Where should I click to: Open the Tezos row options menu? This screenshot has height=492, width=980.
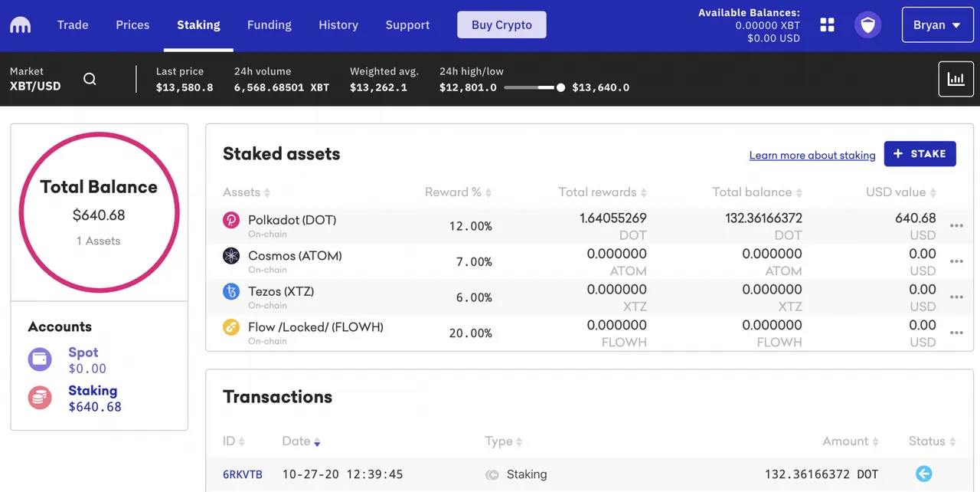[x=955, y=297]
